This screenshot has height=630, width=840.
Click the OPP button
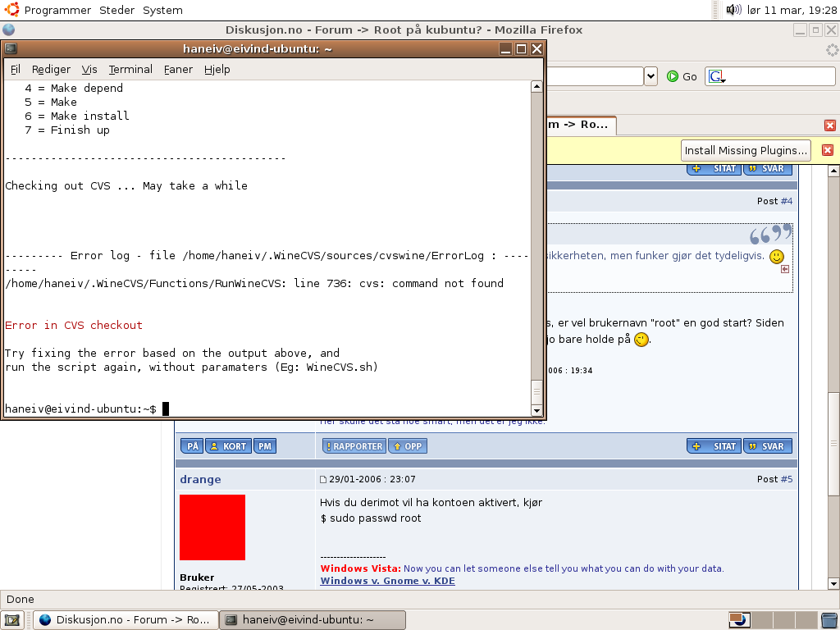point(408,446)
